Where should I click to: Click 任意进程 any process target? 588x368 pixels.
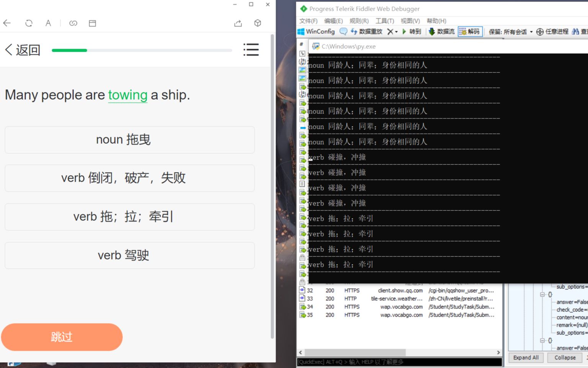(552, 31)
